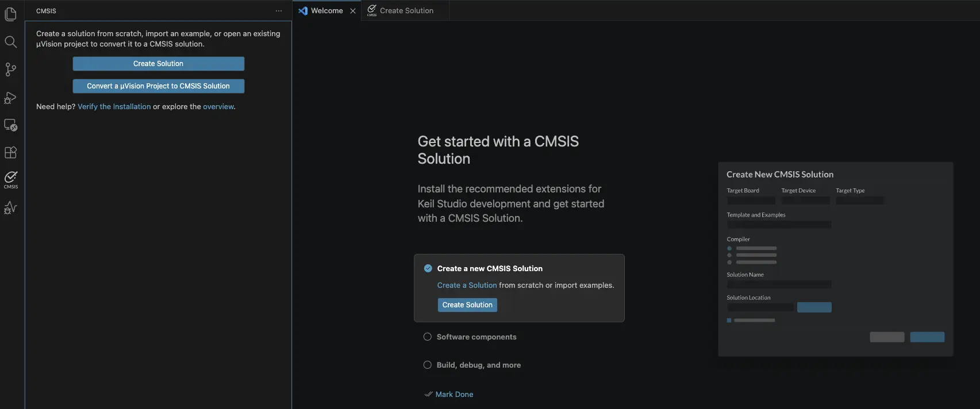Image resolution: width=980 pixels, height=409 pixels.
Task: Open the Extensions view icon
Action: [x=10, y=152]
